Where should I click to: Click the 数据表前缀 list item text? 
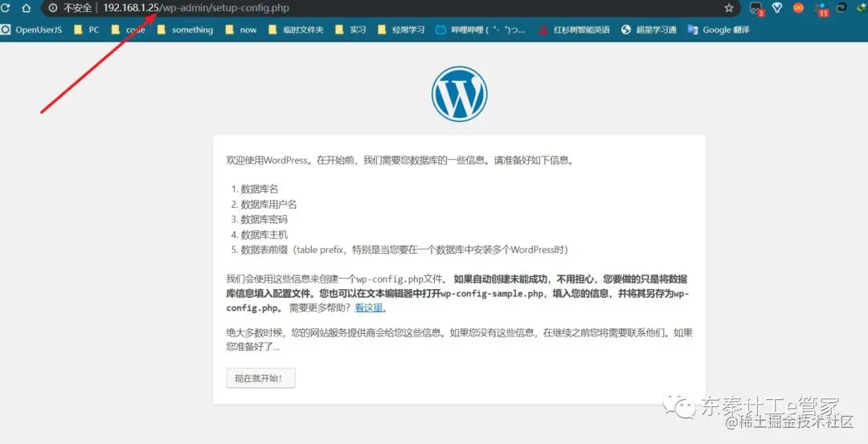[x=404, y=250]
